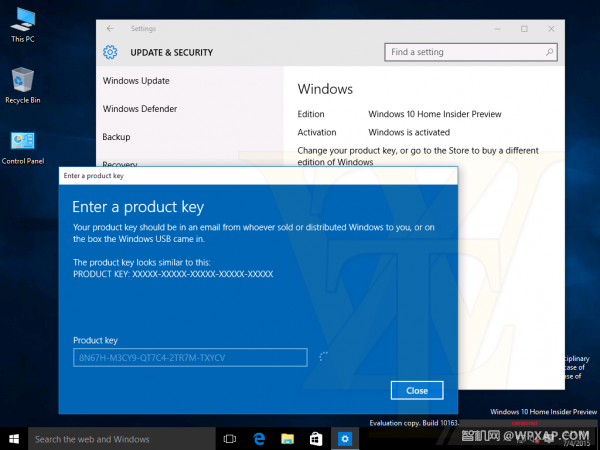This screenshot has height=450, width=600.
Task: Open the Recycle Bin desktop icon
Action: 23,86
